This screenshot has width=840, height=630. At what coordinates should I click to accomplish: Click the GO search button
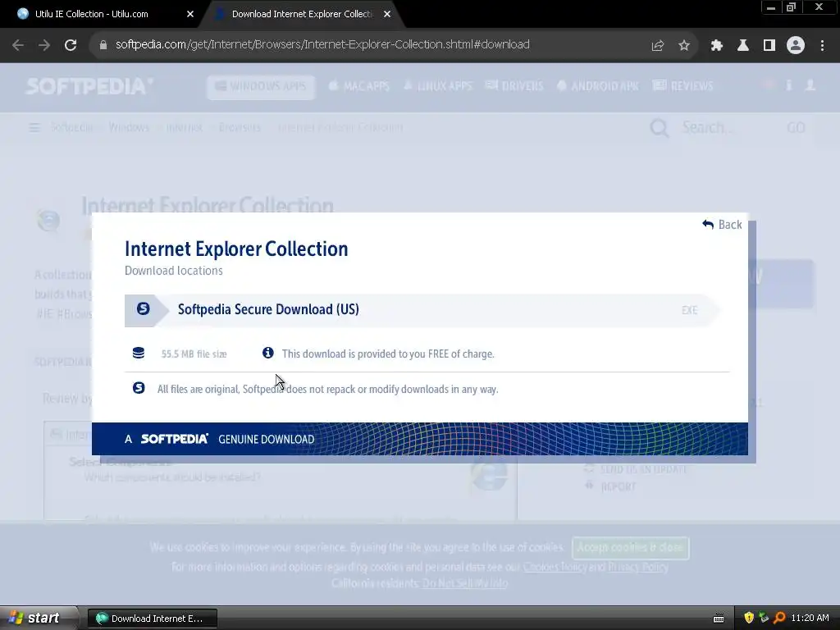(796, 128)
